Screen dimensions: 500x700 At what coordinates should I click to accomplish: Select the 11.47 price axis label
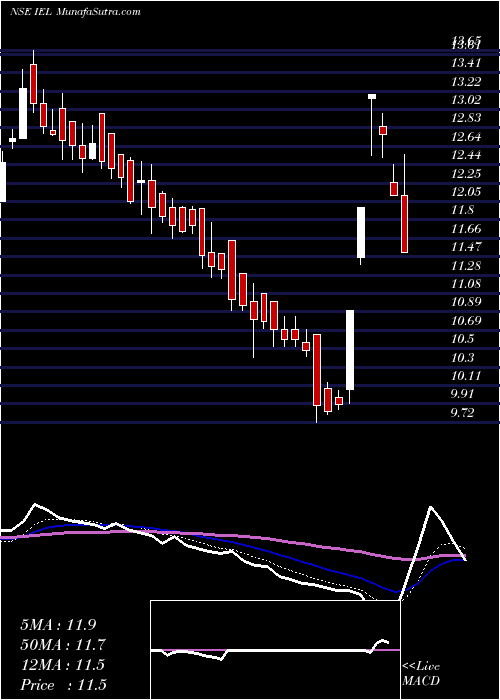466,247
